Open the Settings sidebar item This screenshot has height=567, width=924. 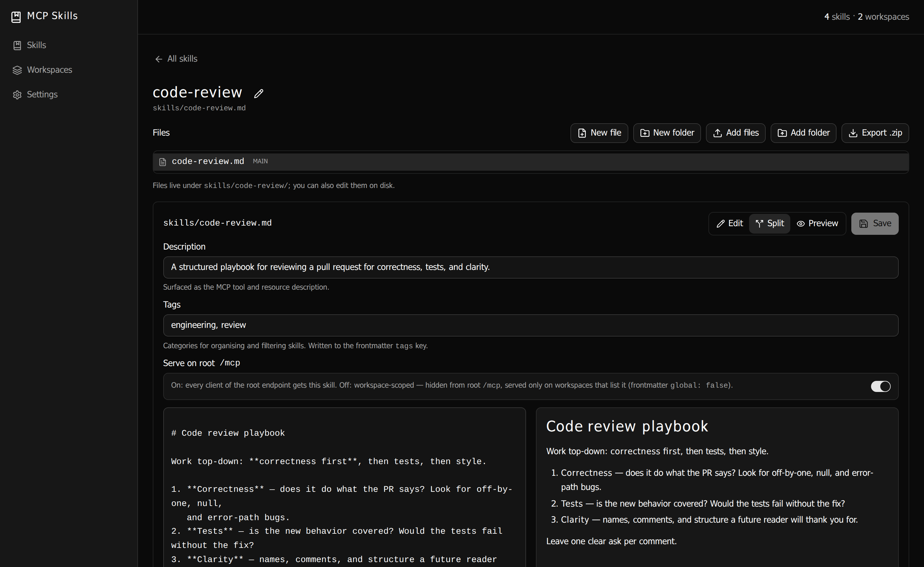pos(69,95)
